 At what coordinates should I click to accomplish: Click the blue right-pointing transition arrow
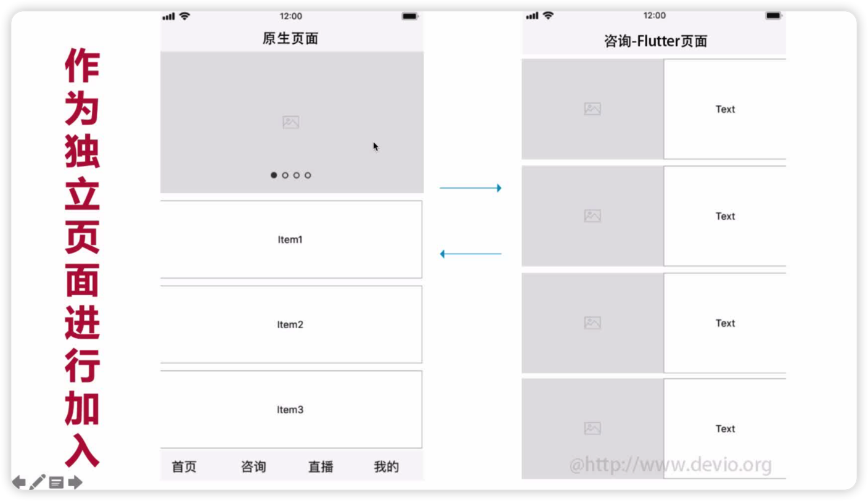pos(471,187)
